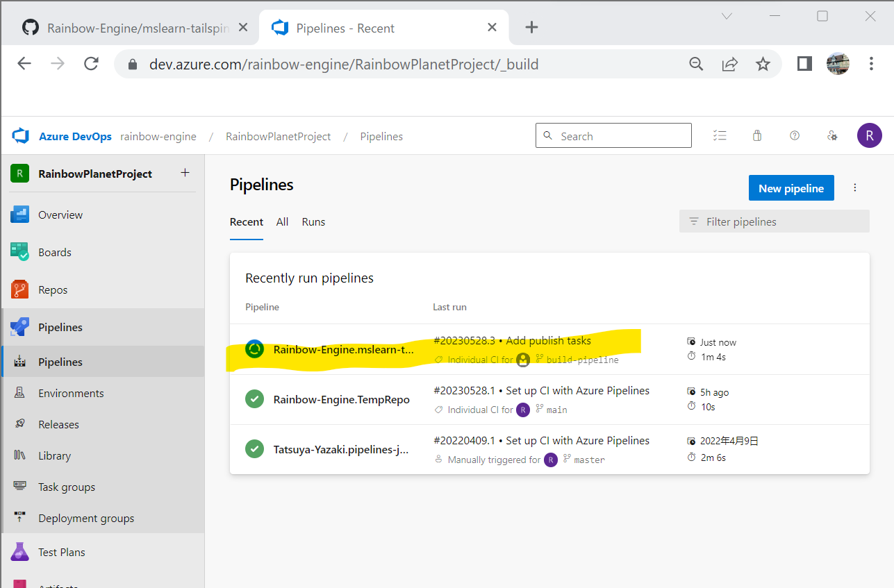Click Pipelines in the breadcrumb
Viewport: 894px width, 588px height.
[381, 137]
